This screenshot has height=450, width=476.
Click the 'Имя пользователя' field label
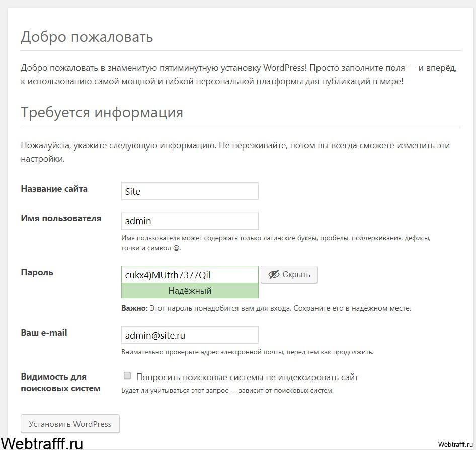(61, 218)
